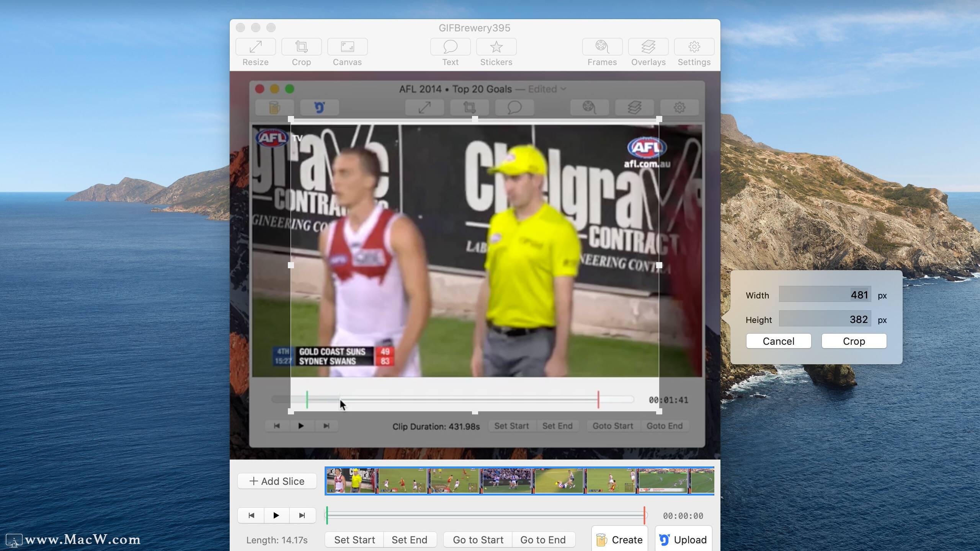Click the top-center crop handle
This screenshot has height=551, width=980.
tap(475, 119)
